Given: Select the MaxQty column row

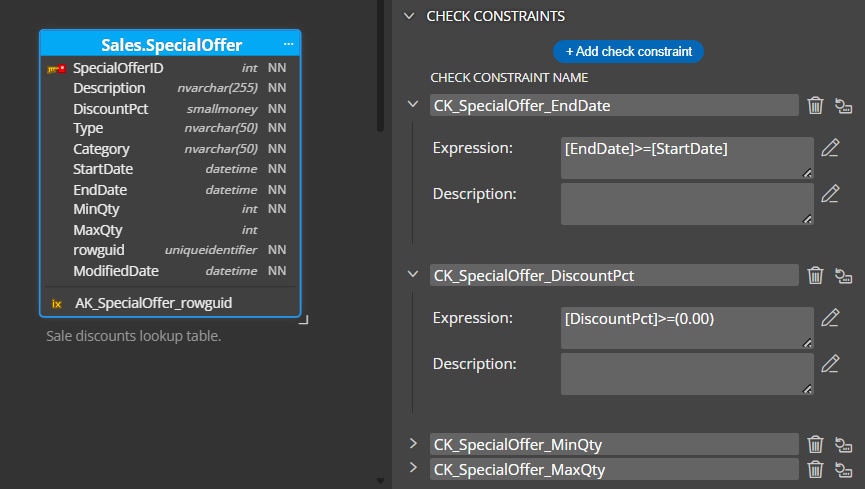Looking at the screenshot, I should 170,230.
